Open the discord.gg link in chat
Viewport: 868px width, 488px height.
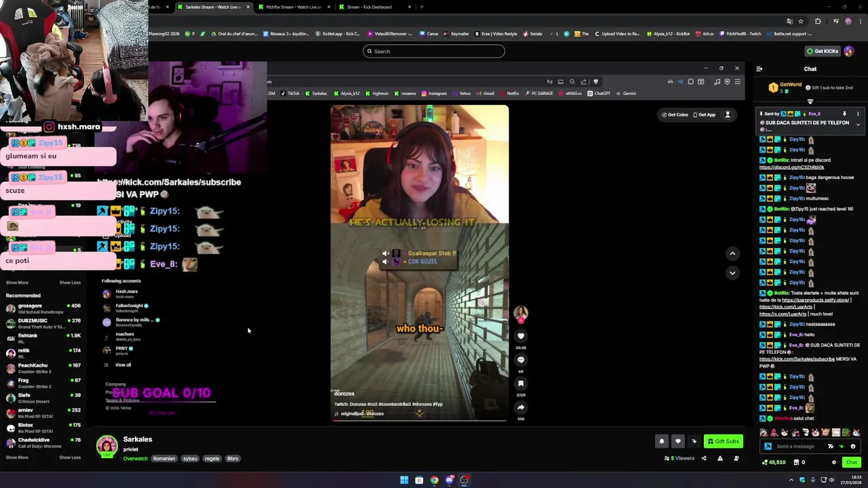tap(791, 167)
